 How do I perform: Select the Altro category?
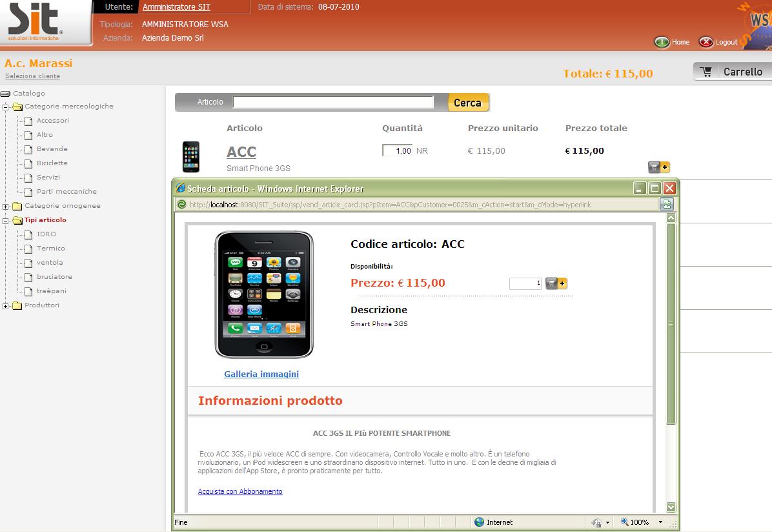(45, 134)
